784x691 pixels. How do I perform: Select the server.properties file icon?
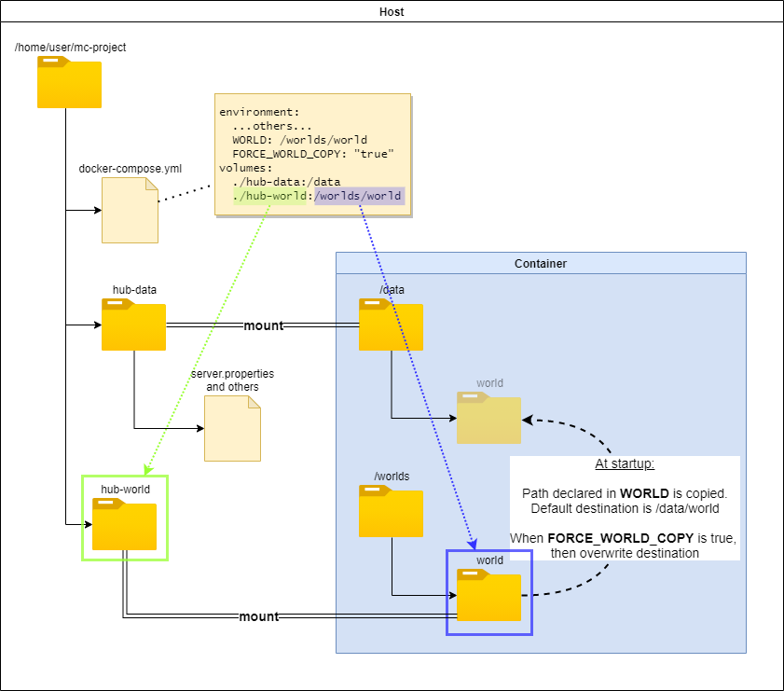pos(232,428)
